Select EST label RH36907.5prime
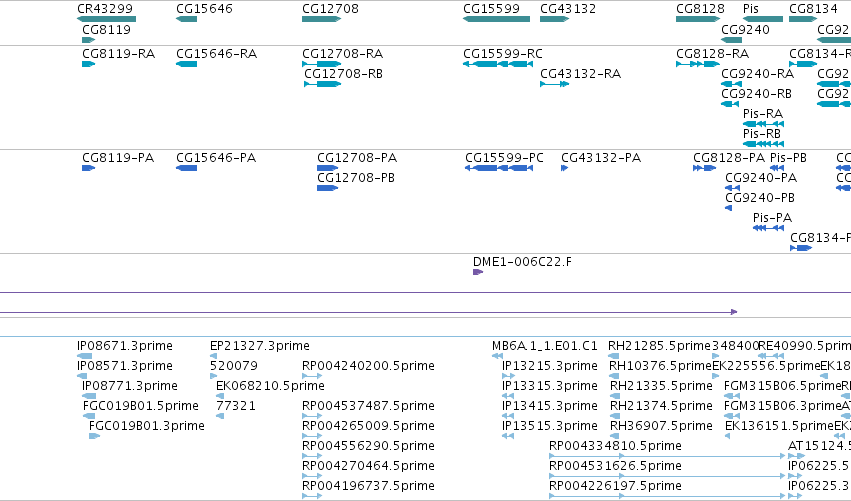Image resolution: width=851 pixels, height=501 pixels. tap(661, 427)
